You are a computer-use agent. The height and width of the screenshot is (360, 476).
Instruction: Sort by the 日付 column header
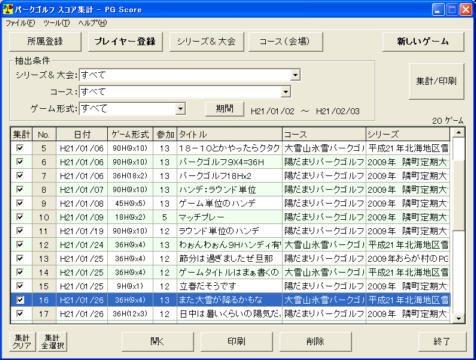82,134
